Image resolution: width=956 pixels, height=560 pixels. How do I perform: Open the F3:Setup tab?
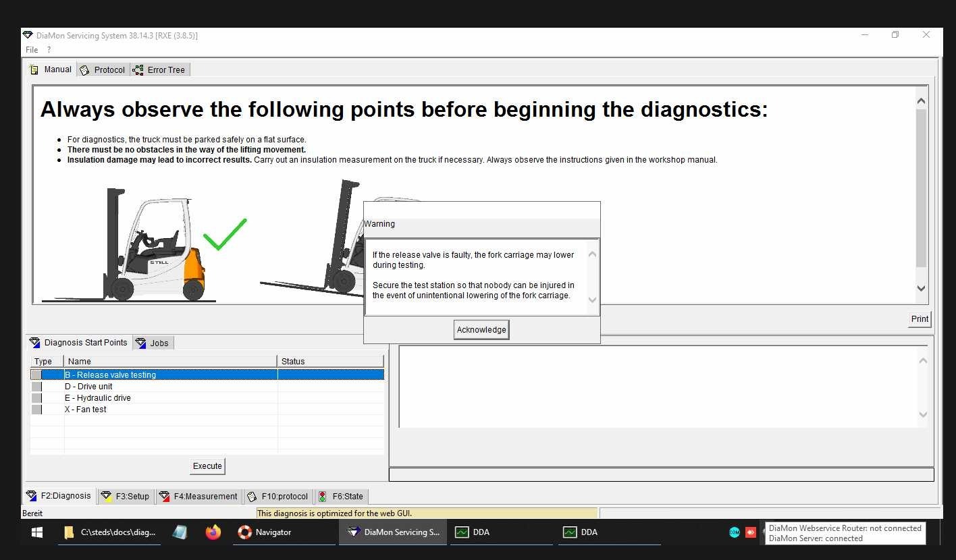coord(126,496)
